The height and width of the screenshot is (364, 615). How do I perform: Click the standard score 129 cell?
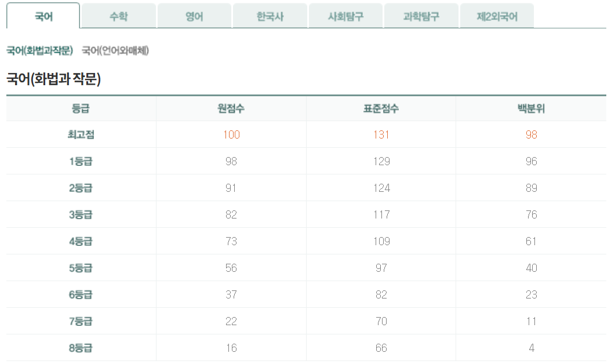pos(381,161)
